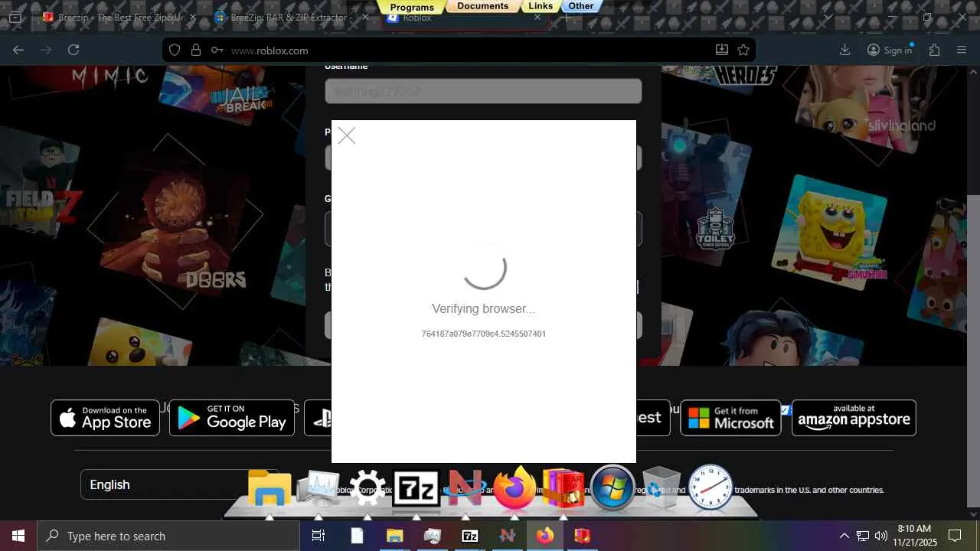Open the Recycle Bin from the dock

661,488
